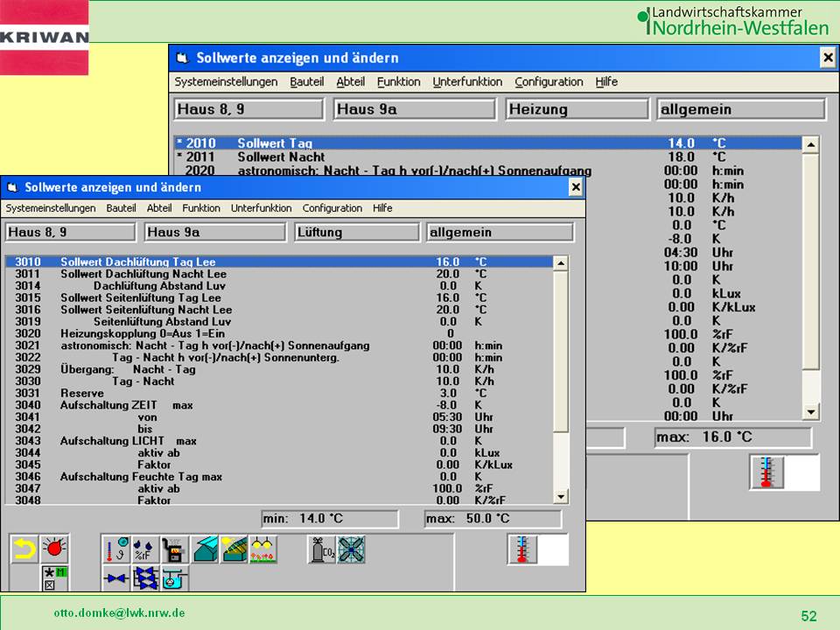Select the heating stove icon
The height and width of the screenshot is (630, 840).
175,550
